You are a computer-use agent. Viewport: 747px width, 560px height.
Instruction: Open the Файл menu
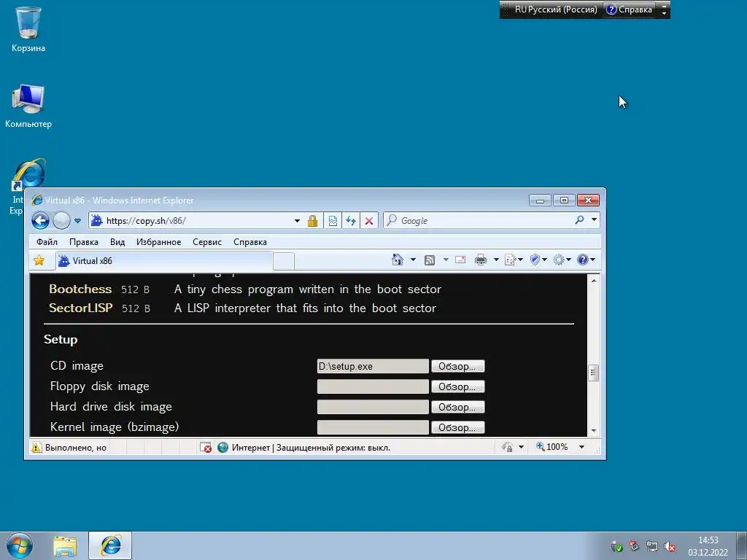click(x=47, y=242)
